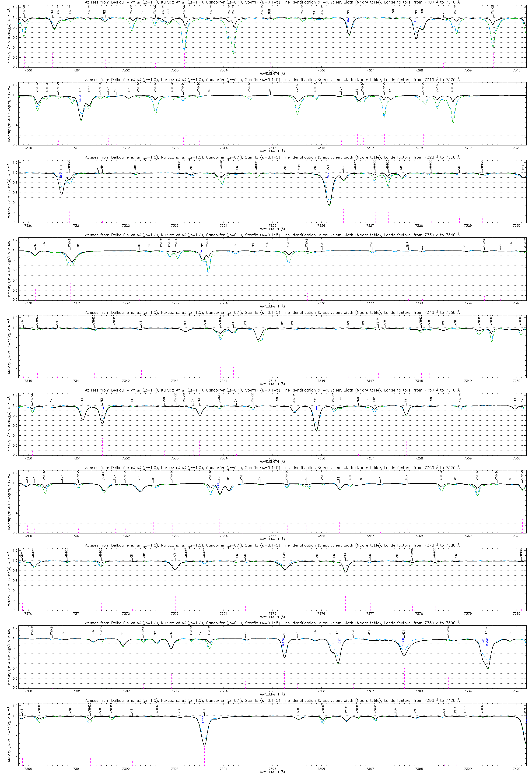
Task: Click the DY2 line label near 7345 Å
Action: [x=282, y=322]
